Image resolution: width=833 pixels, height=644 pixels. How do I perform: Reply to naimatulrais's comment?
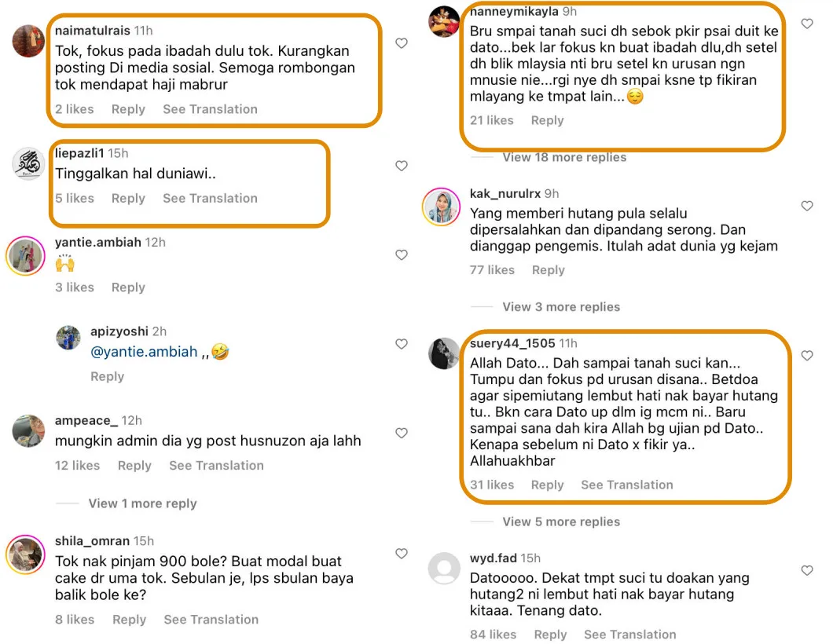[128, 109]
